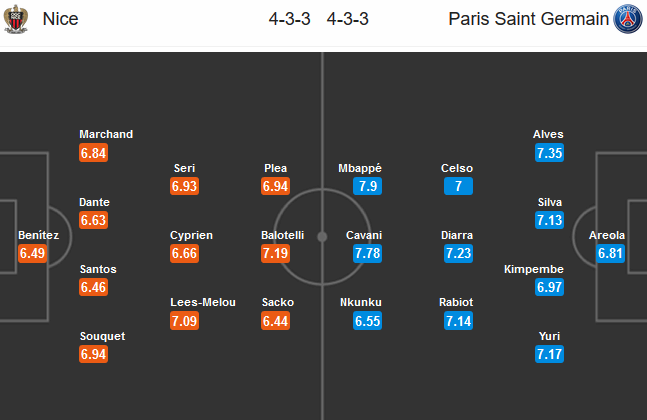Select Areola's 6.81 goalkeeper rating
The height and width of the screenshot is (420, 647).
612,254
